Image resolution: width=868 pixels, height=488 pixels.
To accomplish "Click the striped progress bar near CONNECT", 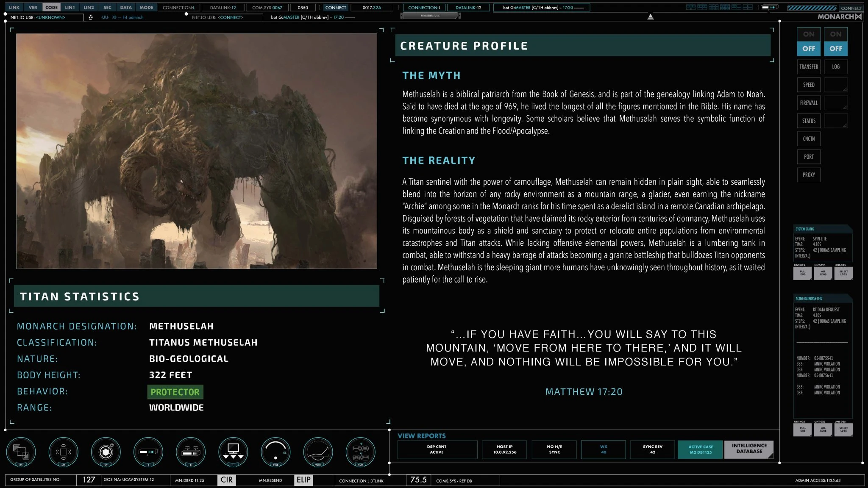I will 812,8.
